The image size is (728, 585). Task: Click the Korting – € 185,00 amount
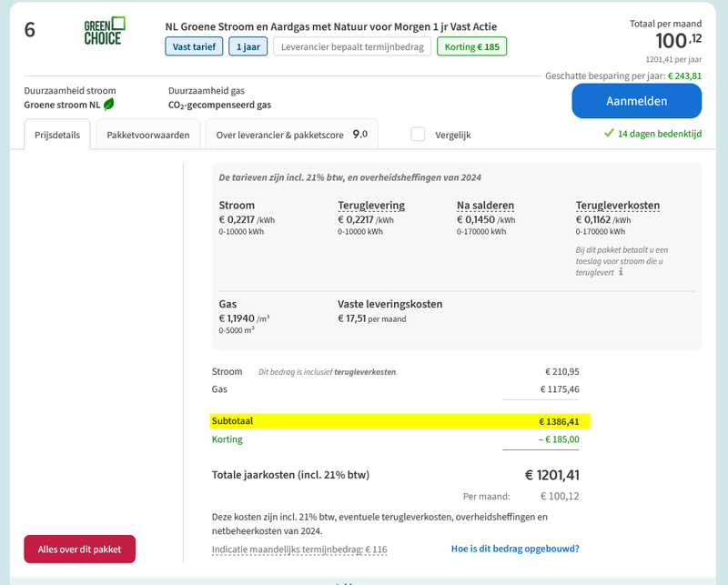(x=559, y=439)
